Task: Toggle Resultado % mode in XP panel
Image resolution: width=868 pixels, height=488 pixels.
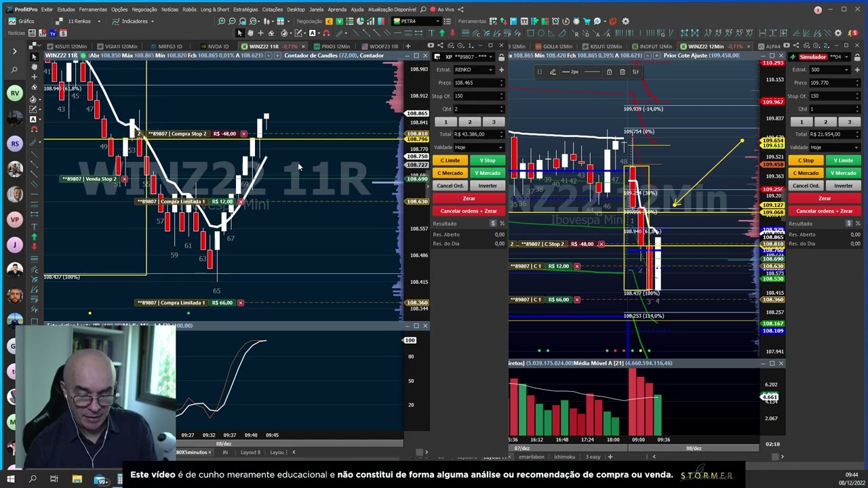Action: (502, 224)
